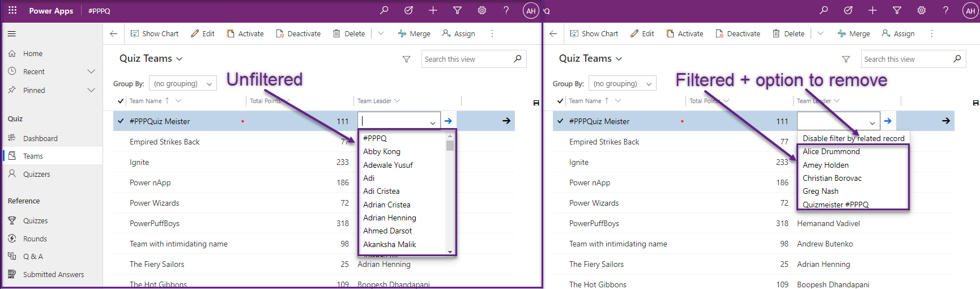980x289 pixels.
Task: Open Team Leader column menu in left grid
Action: point(397,101)
